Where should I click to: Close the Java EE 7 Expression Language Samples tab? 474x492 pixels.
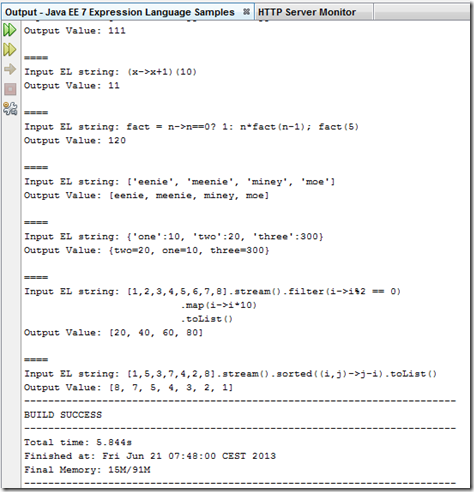pyautogui.click(x=246, y=12)
